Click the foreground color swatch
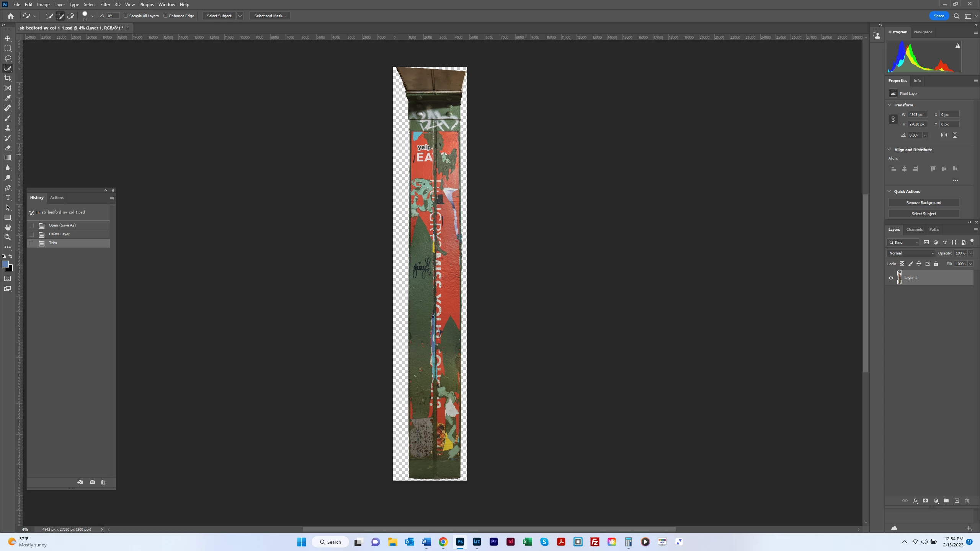The height and width of the screenshot is (551, 980). click(5, 264)
